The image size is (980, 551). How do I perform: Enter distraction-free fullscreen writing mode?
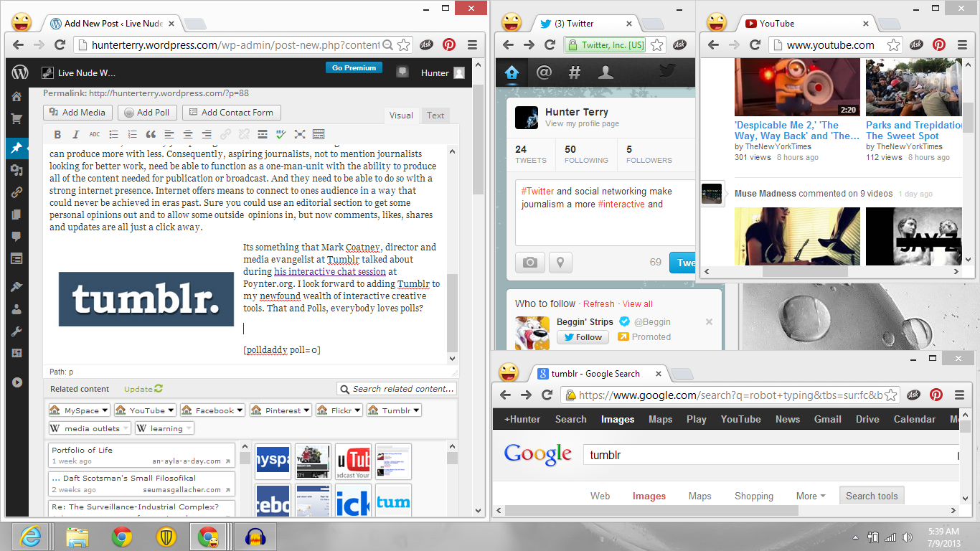300,134
